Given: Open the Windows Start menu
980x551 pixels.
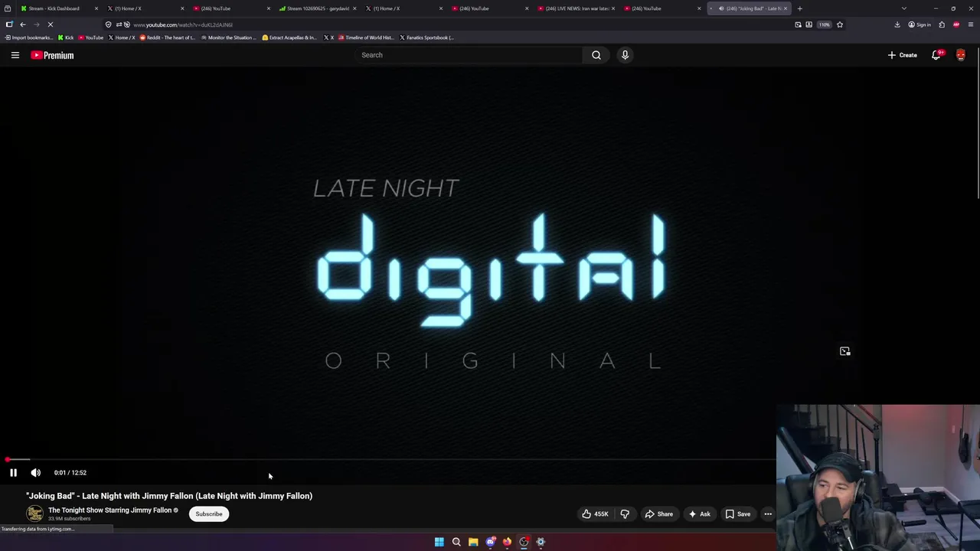Looking at the screenshot, I should tap(439, 542).
